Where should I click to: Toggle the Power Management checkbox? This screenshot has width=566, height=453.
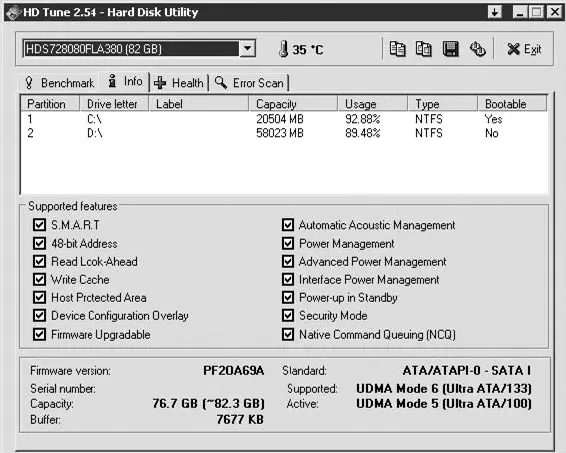(288, 243)
